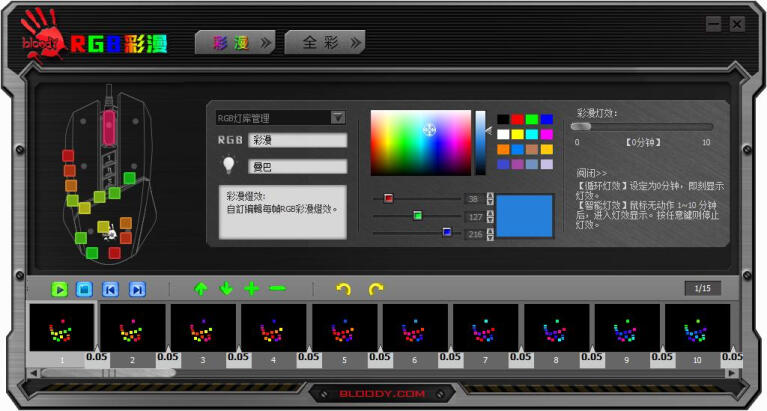The image size is (767, 411).
Task: Click the scroll wheel LED on mouse diagram
Action: (x=109, y=127)
